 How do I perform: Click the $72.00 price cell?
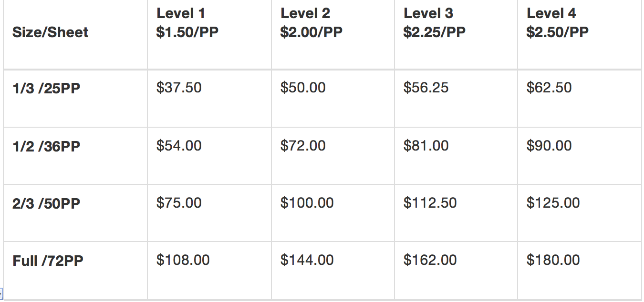pos(303,145)
